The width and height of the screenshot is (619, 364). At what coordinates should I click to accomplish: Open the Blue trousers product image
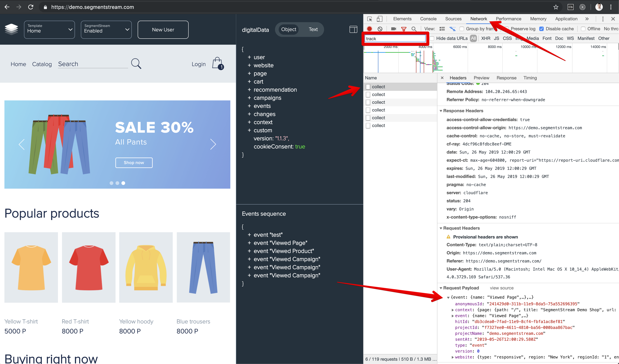[x=203, y=267]
